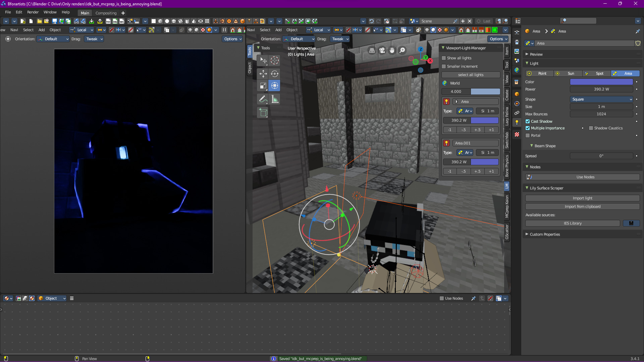This screenshot has width=644, height=362.
Task: Disable Cast Shadow checkbox
Action: (528, 121)
